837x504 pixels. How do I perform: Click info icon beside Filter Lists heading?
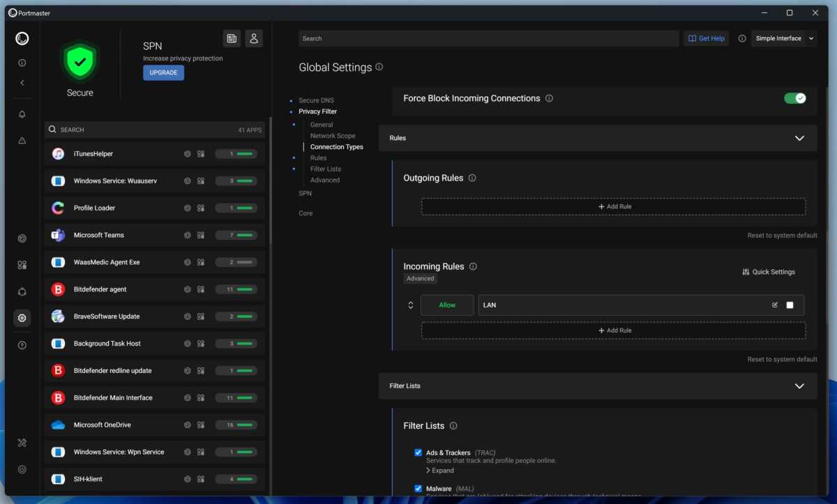point(453,426)
